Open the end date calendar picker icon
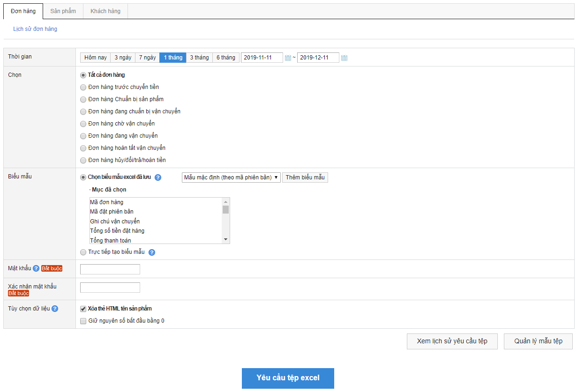 coord(344,58)
